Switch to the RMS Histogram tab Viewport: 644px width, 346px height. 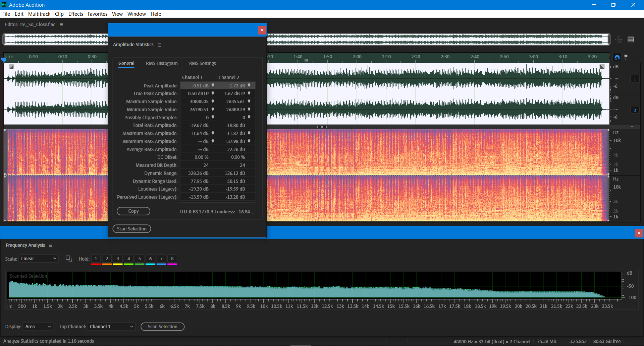click(x=162, y=63)
